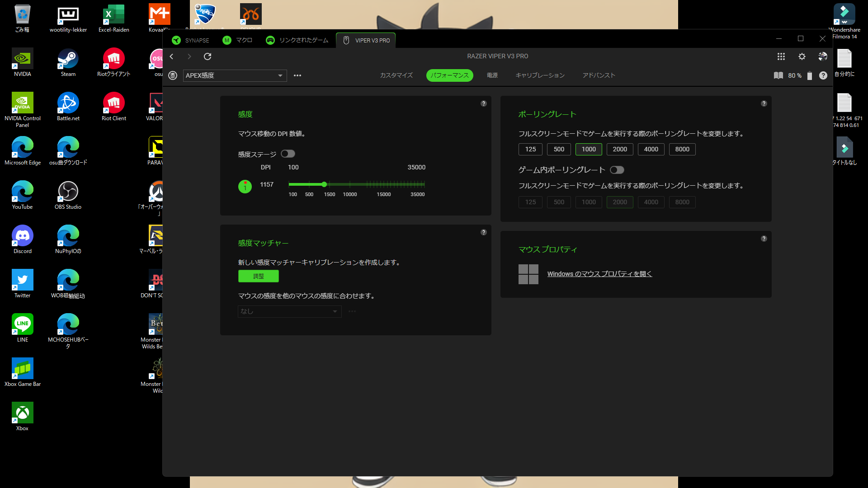
Task: Set polling rate to 2000
Action: coord(620,149)
